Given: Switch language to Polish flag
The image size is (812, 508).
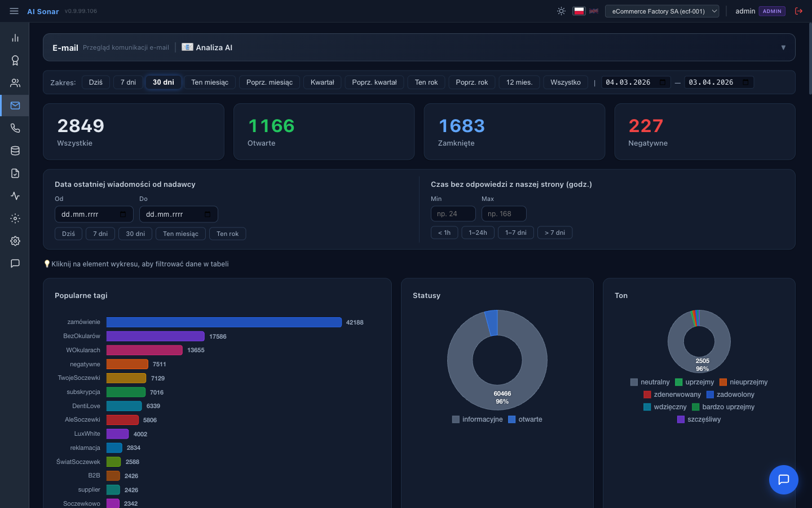Looking at the screenshot, I should click(579, 11).
